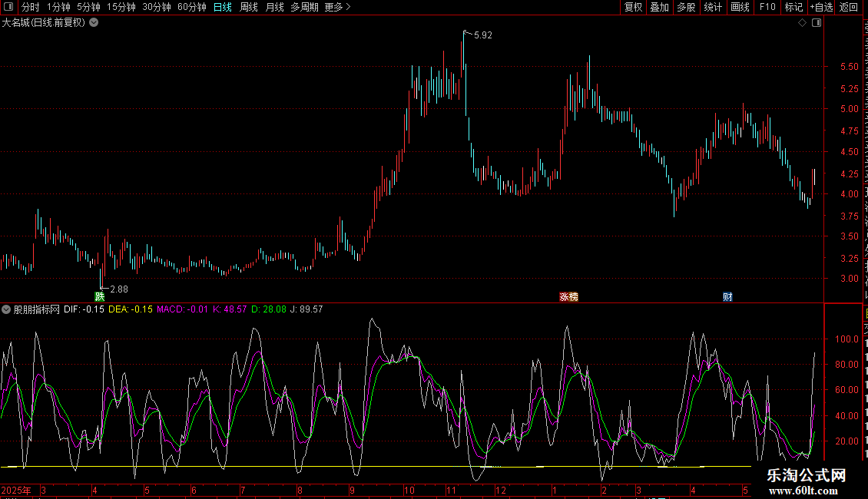Image resolution: width=868 pixels, height=499 pixels.
Task: Switch to 周线 weekly chart
Action: [x=249, y=7]
